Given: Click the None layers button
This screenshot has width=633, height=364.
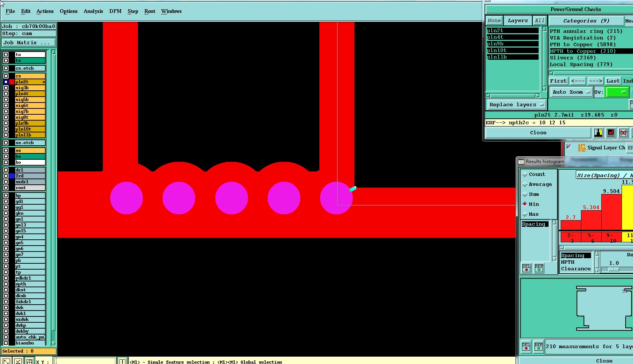Looking at the screenshot, I should (494, 21).
